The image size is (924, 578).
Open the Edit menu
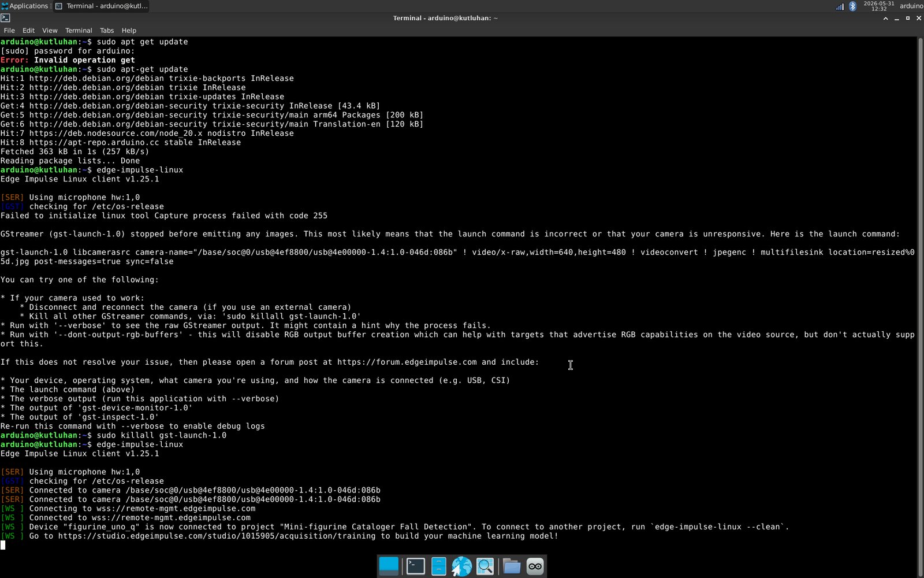[29, 31]
